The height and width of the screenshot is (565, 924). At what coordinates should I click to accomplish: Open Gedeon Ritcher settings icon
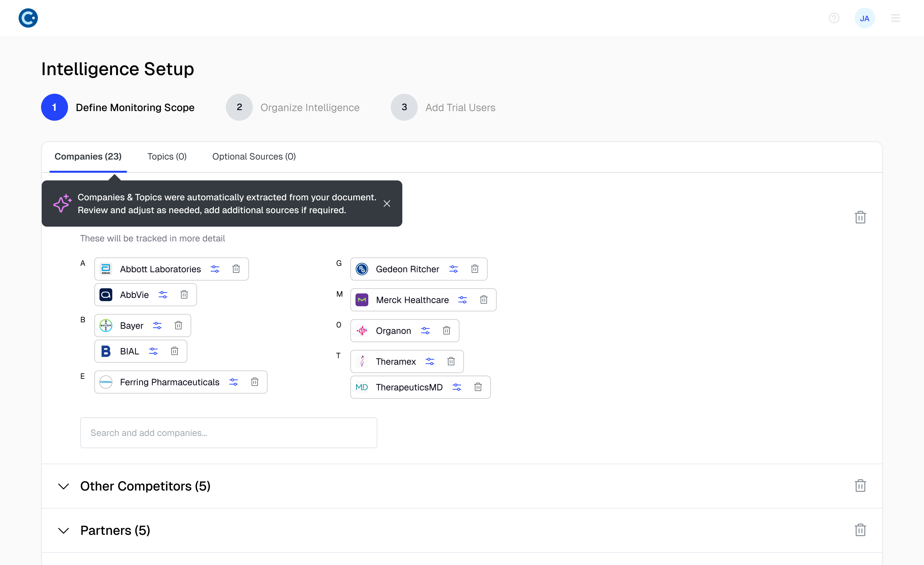pos(454,269)
